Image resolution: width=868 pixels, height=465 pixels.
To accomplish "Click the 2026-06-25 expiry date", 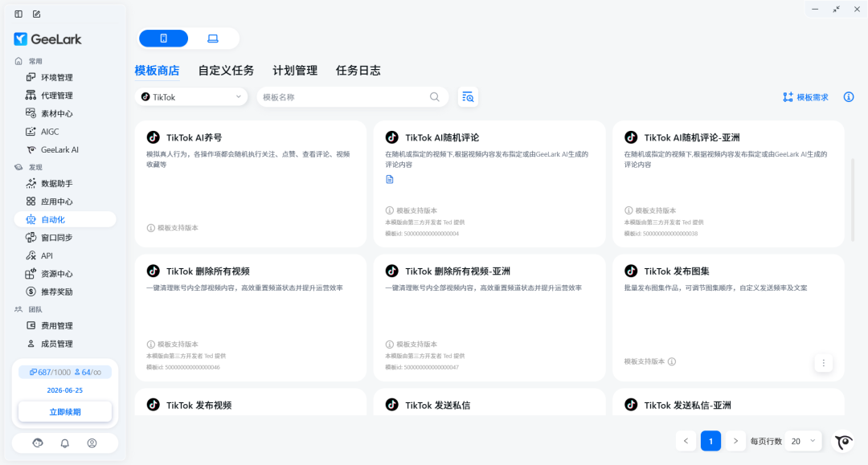I will coord(65,390).
